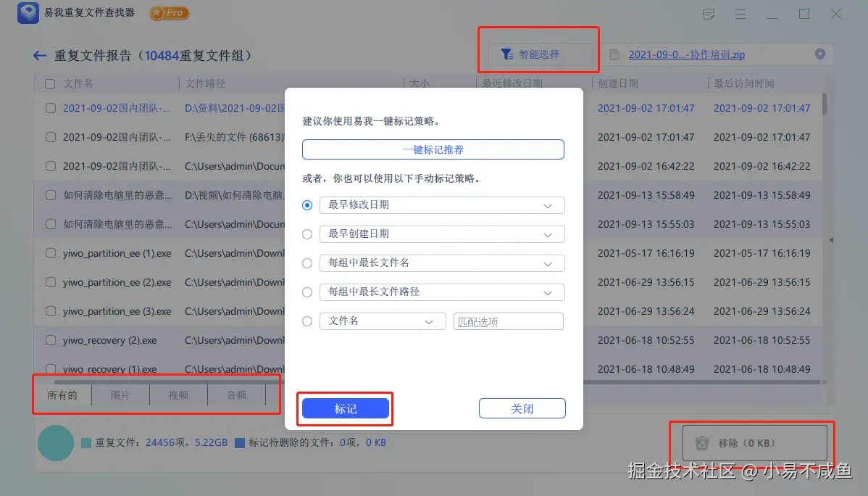Image resolution: width=868 pixels, height=496 pixels.
Task: Click the 移除 (0 KB) button
Action: (x=755, y=443)
